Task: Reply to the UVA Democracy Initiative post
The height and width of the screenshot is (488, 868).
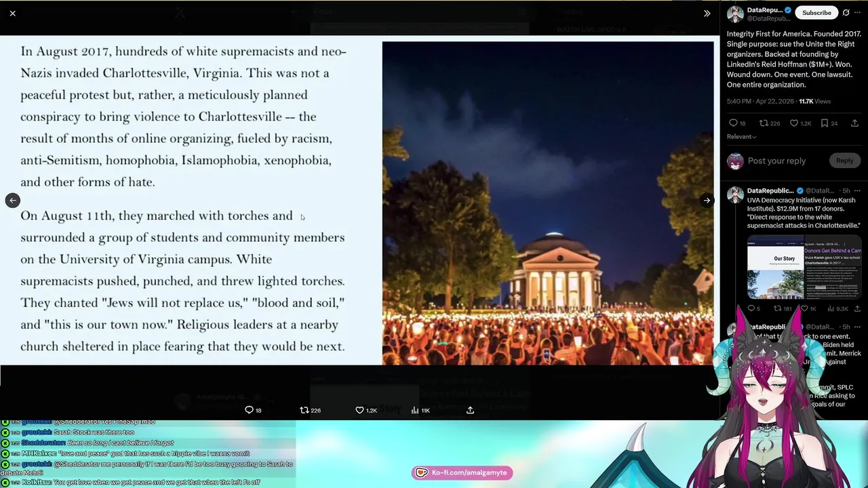Action: click(x=751, y=308)
